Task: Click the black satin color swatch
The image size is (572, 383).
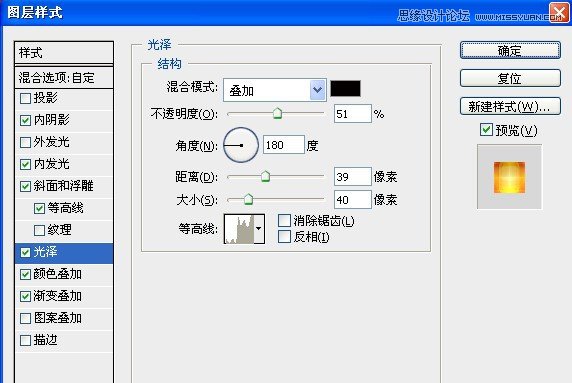Action: click(x=345, y=89)
